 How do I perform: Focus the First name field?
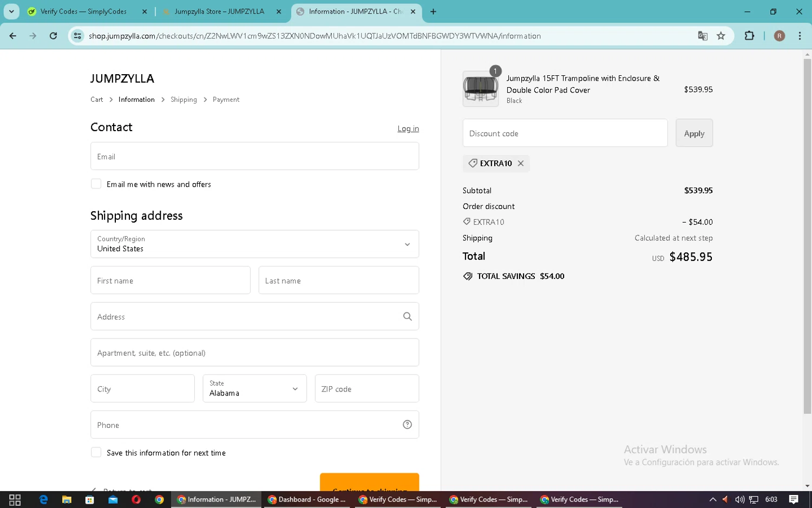click(x=171, y=280)
